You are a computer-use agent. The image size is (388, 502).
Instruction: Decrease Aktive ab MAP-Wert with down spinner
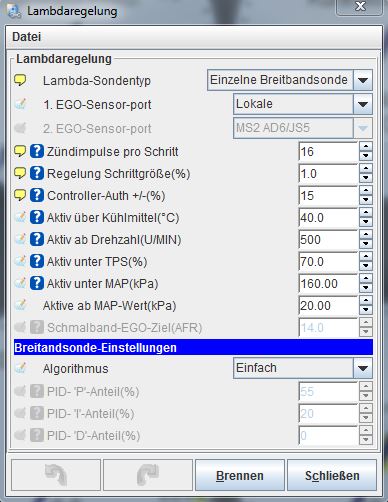[366, 310]
